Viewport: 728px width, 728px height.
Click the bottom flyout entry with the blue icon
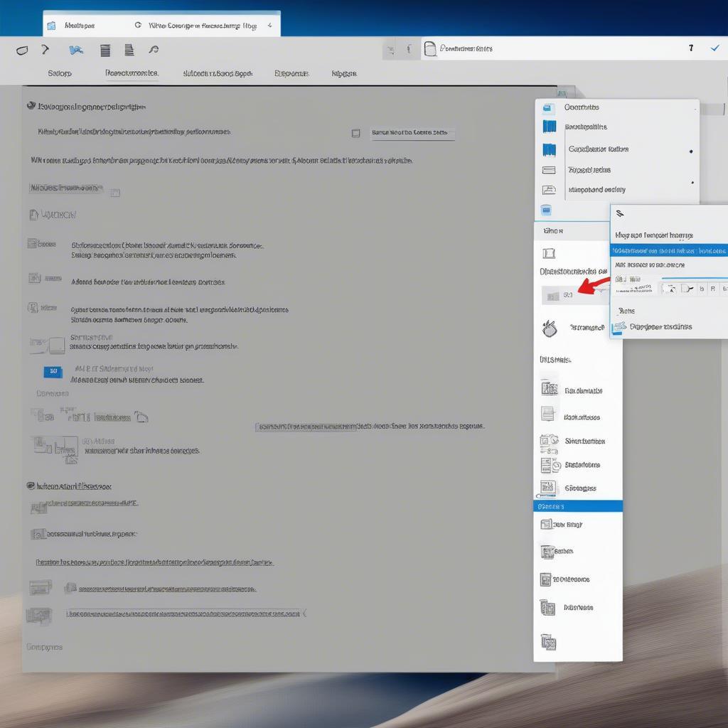[x=653, y=327]
